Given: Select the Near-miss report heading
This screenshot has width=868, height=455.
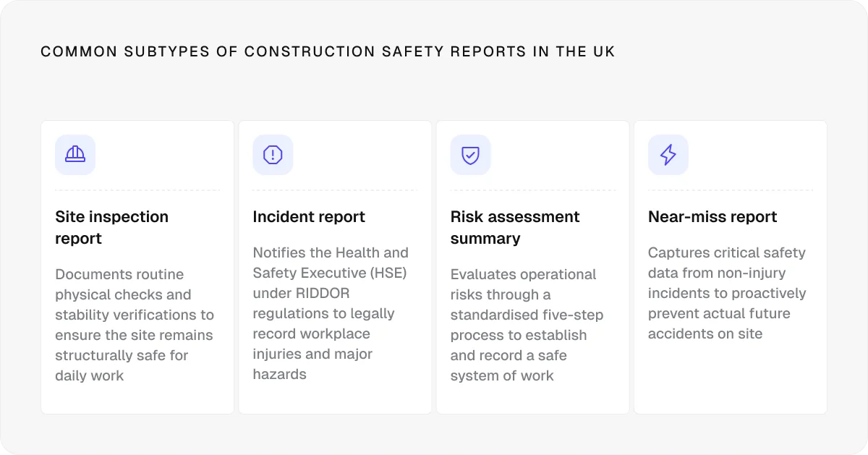Looking at the screenshot, I should [x=712, y=217].
